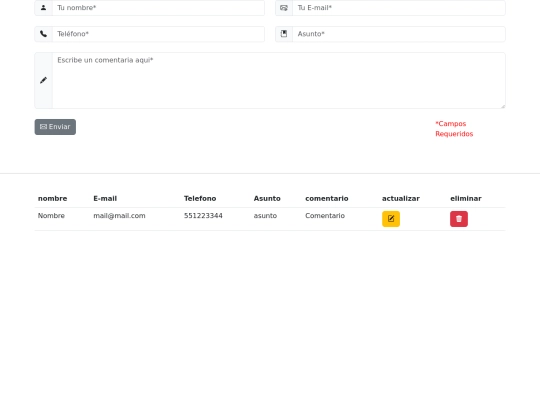
Task: Focus the Tu nombre input field
Action: click(158, 8)
